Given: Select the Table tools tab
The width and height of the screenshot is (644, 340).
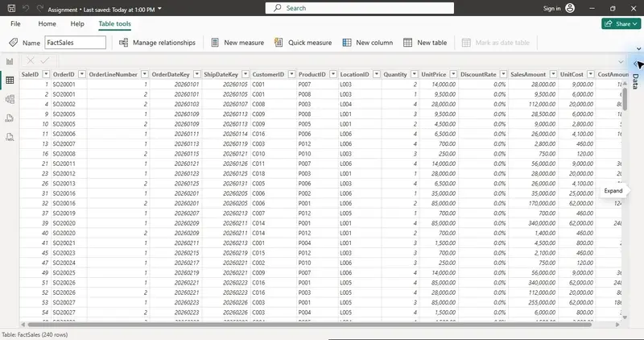Looking at the screenshot, I should [114, 24].
